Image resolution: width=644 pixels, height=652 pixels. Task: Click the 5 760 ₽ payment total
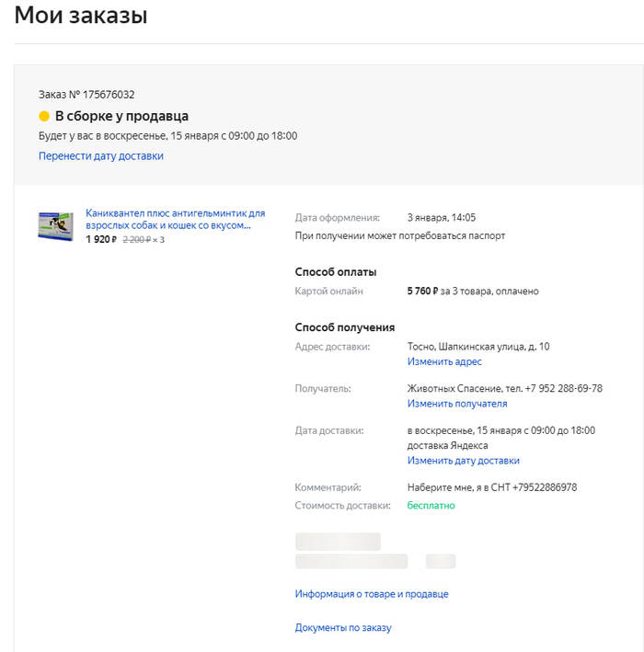(x=427, y=292)
